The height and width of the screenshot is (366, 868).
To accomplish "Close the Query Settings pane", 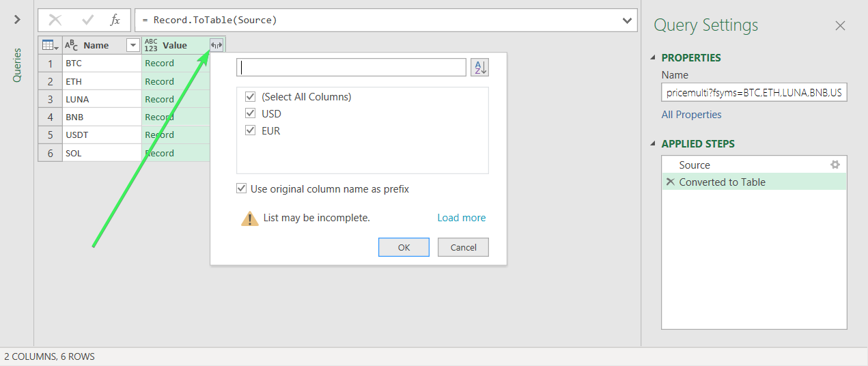I will (x=840, y=26).
